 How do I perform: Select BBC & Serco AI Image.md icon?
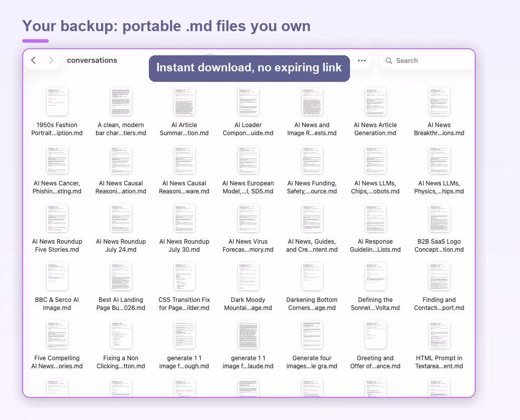(x=57, y=277)
